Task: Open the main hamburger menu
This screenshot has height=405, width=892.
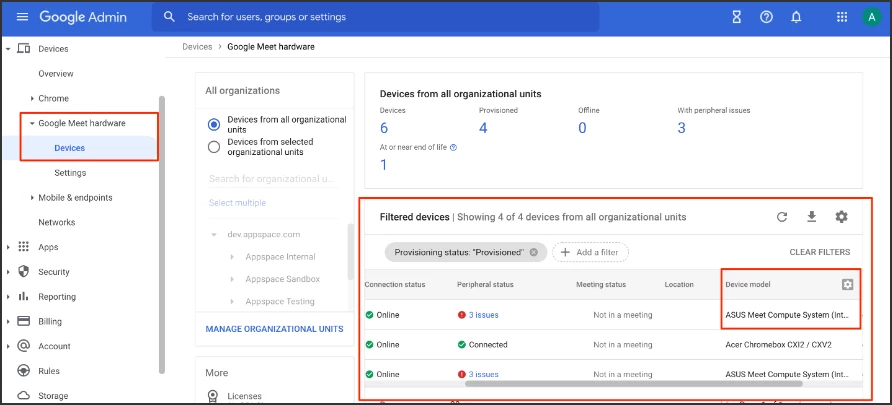Action: (22, 17)
